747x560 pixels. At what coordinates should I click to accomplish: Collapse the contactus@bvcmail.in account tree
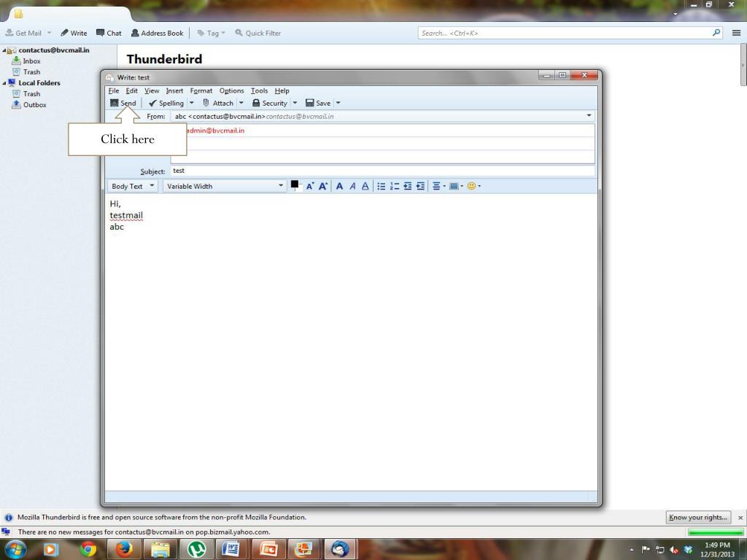[4, 50]
